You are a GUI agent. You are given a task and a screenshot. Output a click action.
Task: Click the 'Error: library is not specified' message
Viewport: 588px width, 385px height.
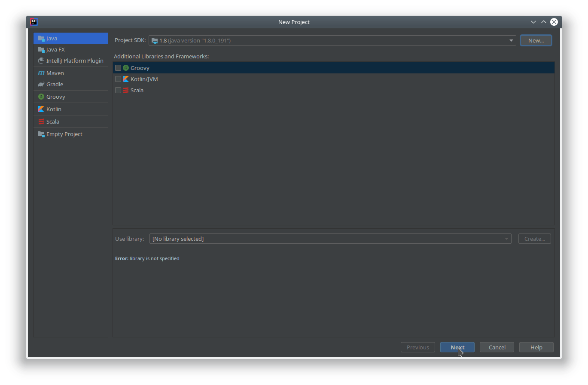click(x=147, y=258)
